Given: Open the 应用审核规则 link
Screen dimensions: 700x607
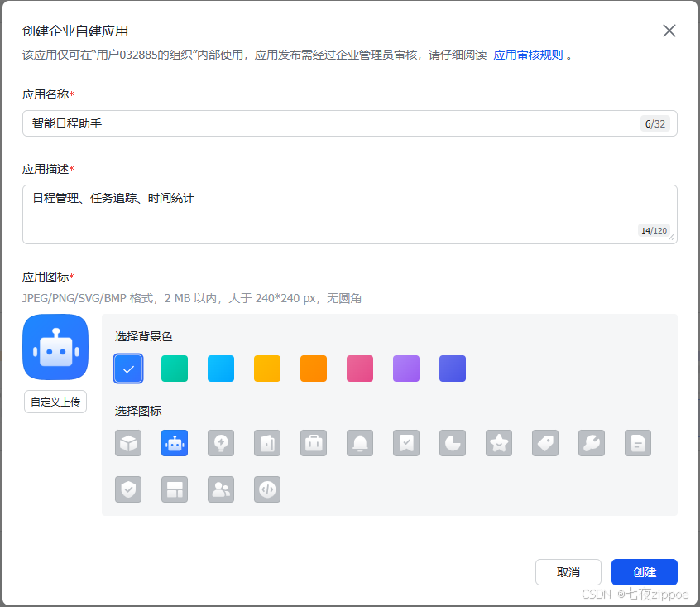Looking at the screenshot, I should coord(528,55).
